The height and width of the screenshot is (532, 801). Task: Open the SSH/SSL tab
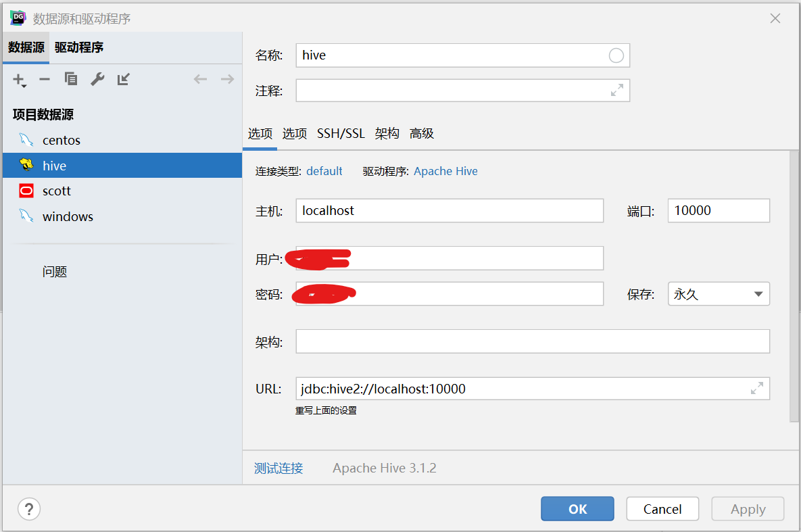tap(341, 134)
